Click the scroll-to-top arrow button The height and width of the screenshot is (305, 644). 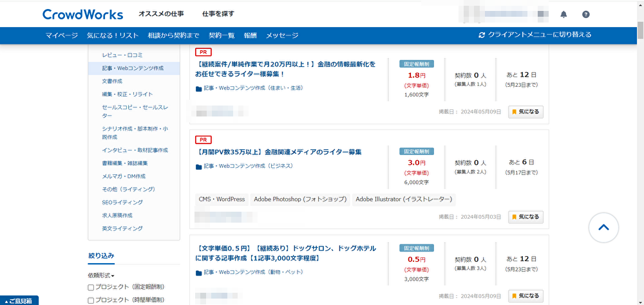[603, 227]
